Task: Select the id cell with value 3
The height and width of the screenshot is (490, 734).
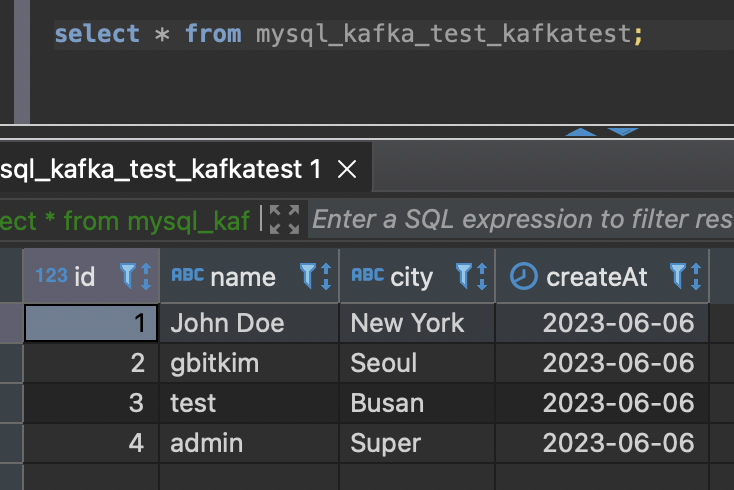Action: pyautogui.click(x=91, y=403)
